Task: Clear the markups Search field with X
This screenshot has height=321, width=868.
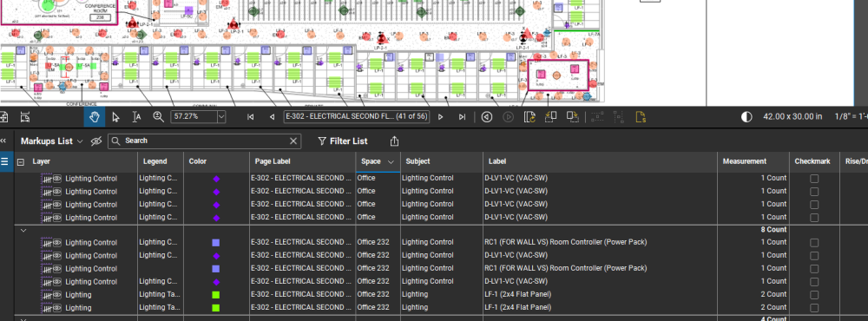Action: pos(293,141)
